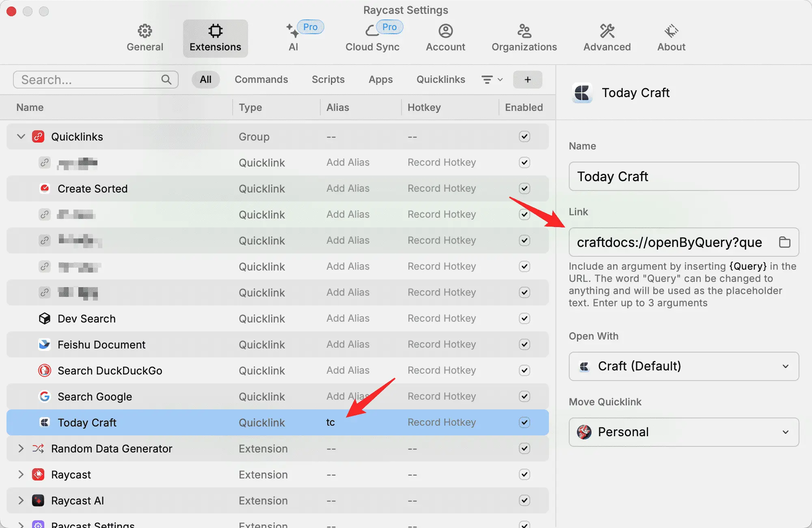Open the General settings tab
The image size is (812, 528).
[145, 38]
